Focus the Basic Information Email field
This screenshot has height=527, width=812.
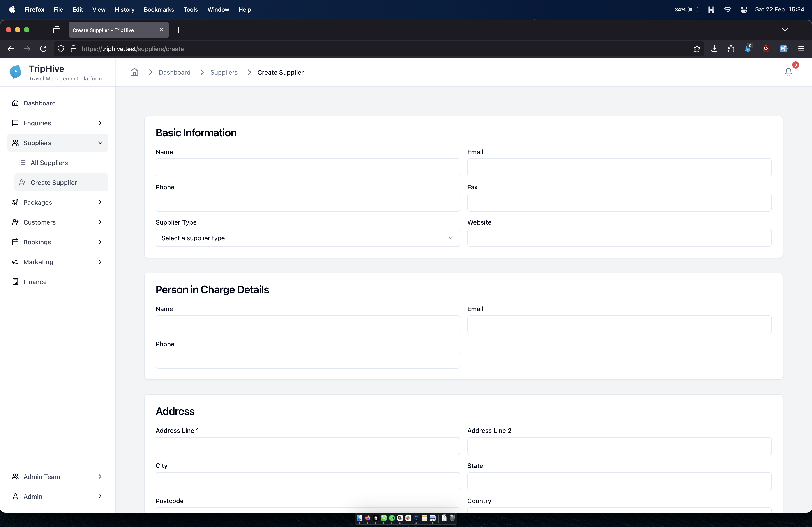(619, 167)
